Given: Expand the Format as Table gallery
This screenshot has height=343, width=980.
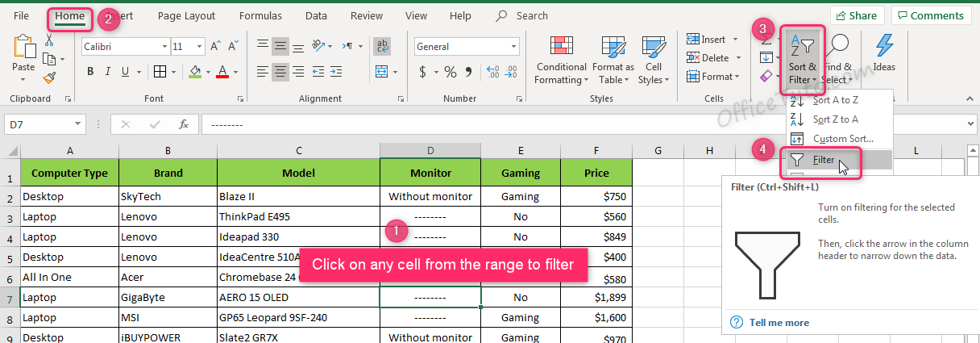Looking at the screenshot, I should tap(612, 59).
